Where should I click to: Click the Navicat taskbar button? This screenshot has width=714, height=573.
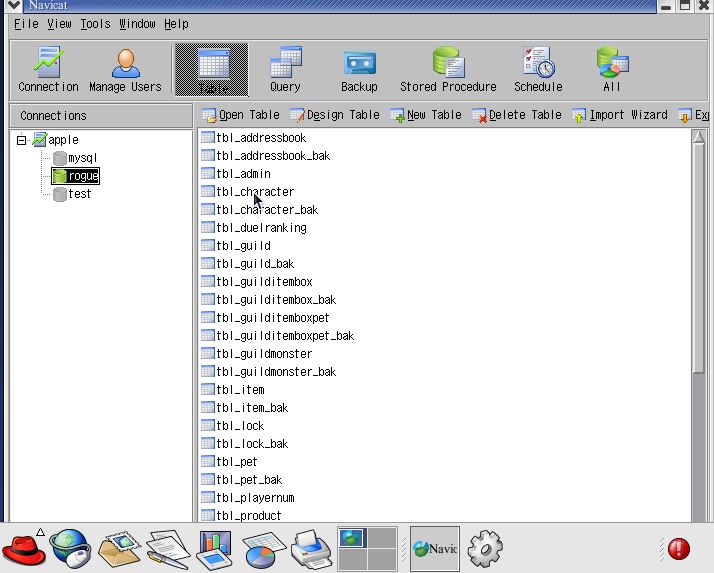(x=435, y=549)
